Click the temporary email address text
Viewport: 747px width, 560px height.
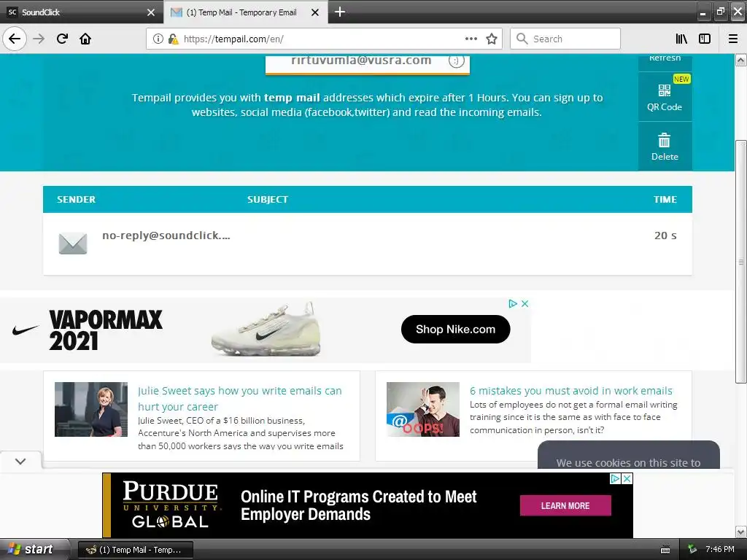(361, 61)
